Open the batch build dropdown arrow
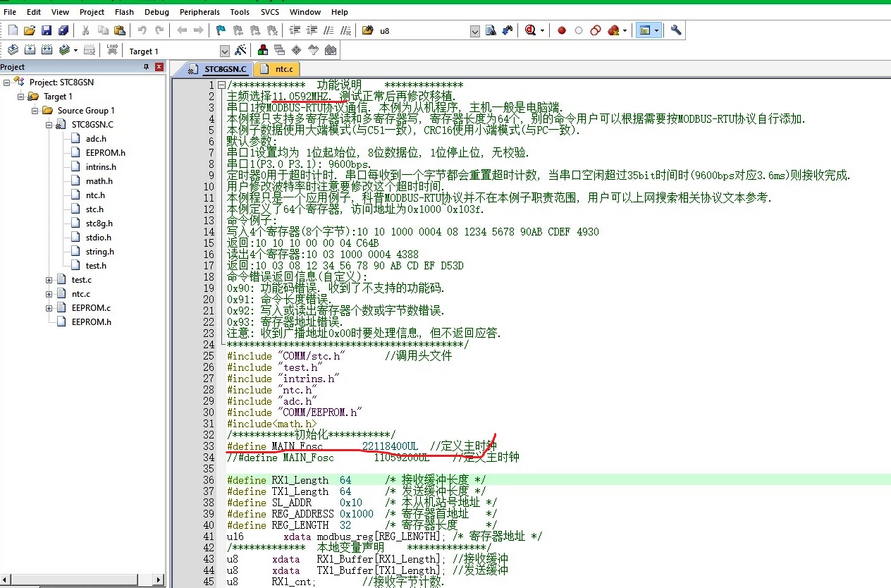This screenshot has height=588, width=891. tap(75, 50)
